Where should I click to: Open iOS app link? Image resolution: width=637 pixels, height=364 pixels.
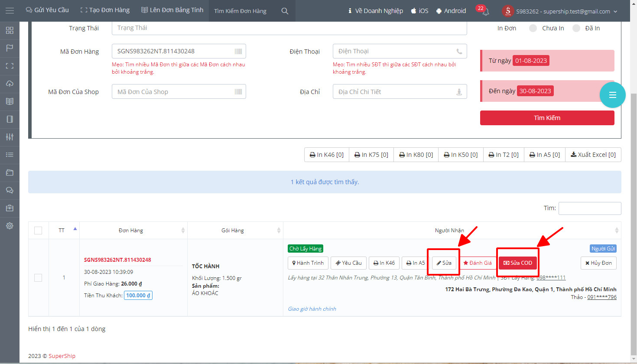(x=420, y=11)
